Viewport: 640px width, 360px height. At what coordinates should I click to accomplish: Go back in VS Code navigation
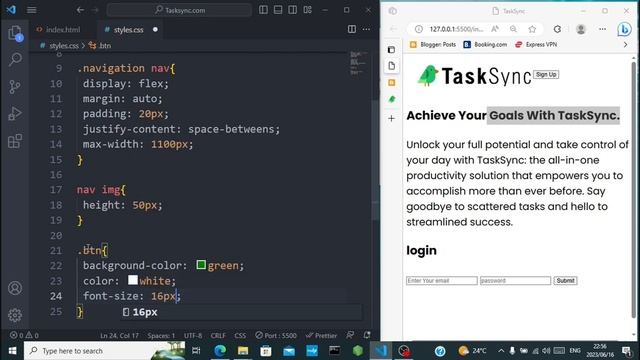tap(80, 10)
